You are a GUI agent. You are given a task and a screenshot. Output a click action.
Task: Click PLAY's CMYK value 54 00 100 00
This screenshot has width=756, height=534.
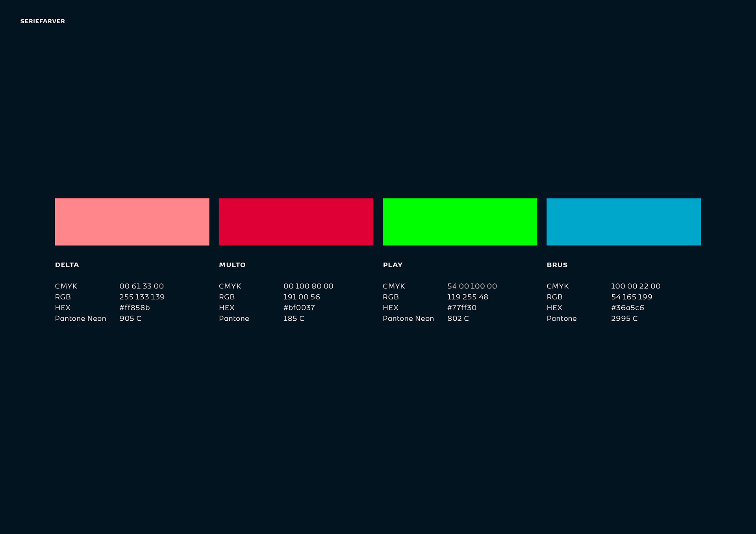click(472, 286)
